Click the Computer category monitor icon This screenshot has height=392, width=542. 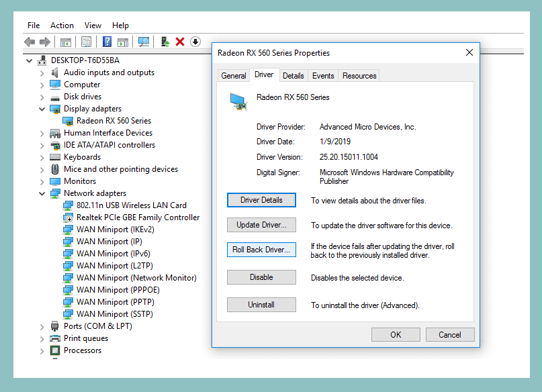55,85
